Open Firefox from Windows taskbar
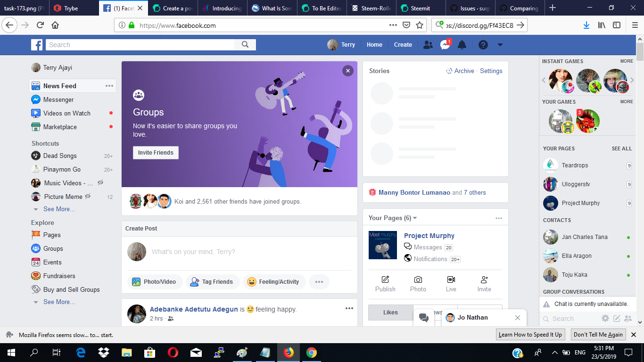Image resolution: width=644 pixels, height=362 pixels. point(288,352)
